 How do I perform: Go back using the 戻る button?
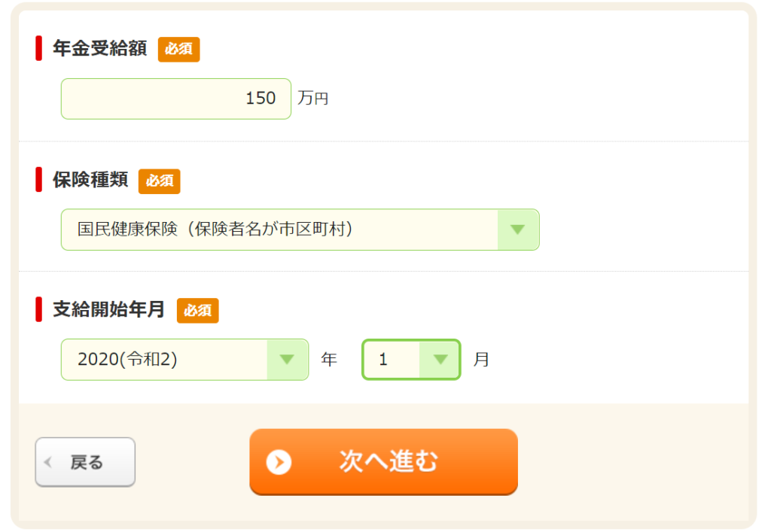[85, 462]
